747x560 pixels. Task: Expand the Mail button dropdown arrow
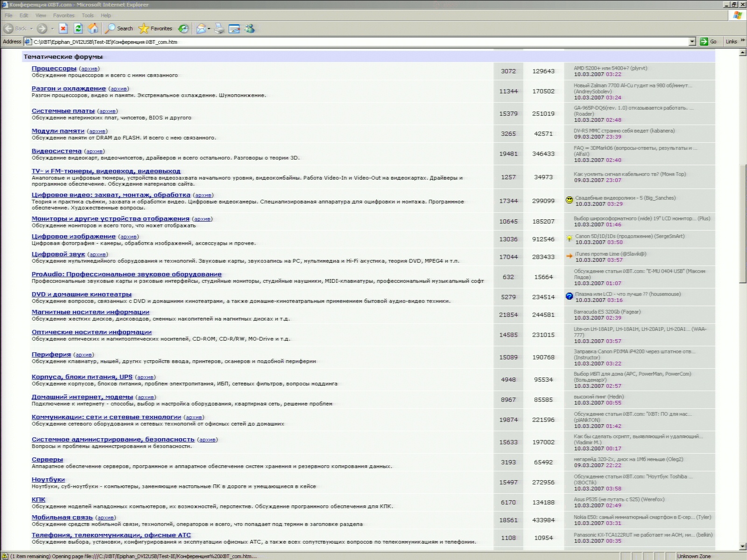click(209, 28)
